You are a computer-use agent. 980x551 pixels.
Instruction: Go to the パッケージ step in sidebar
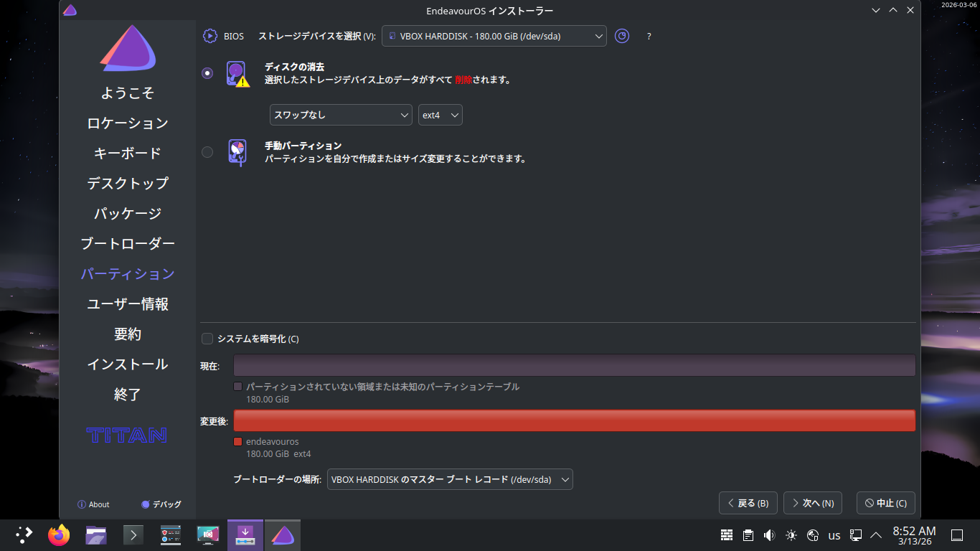128,214
